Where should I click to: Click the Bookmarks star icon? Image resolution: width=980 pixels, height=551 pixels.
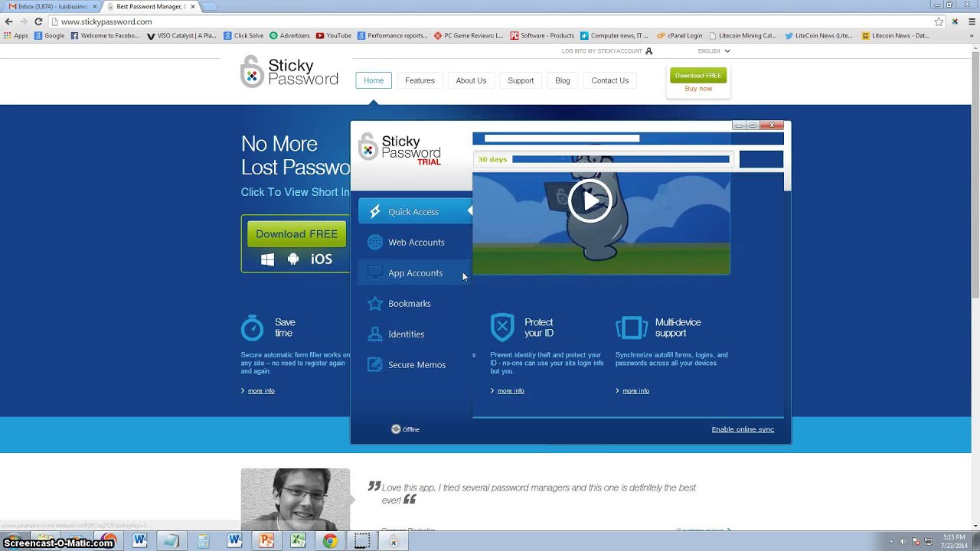[374, 304]
